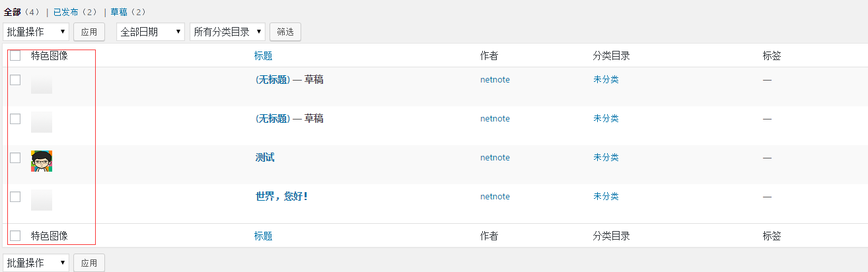Sort posts by the 标题 column header
This screenshot has height=272, width=868.
(x=263, y=56)
